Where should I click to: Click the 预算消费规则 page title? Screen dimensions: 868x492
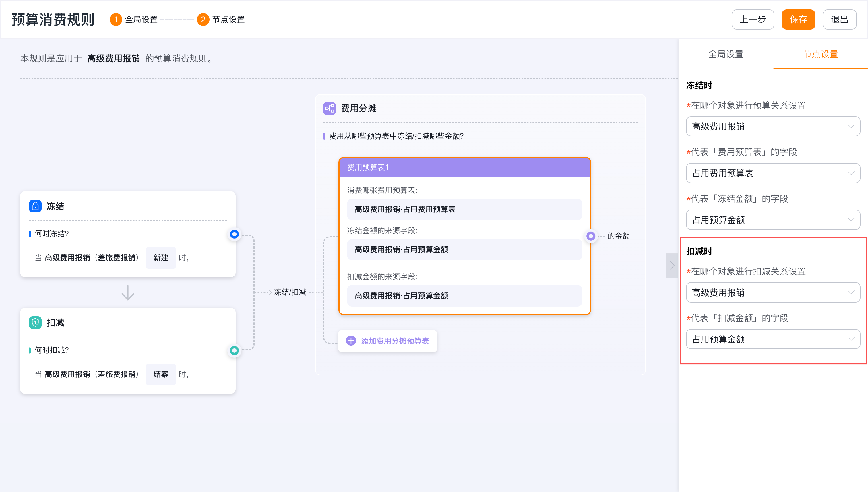(x=53, y=20)
